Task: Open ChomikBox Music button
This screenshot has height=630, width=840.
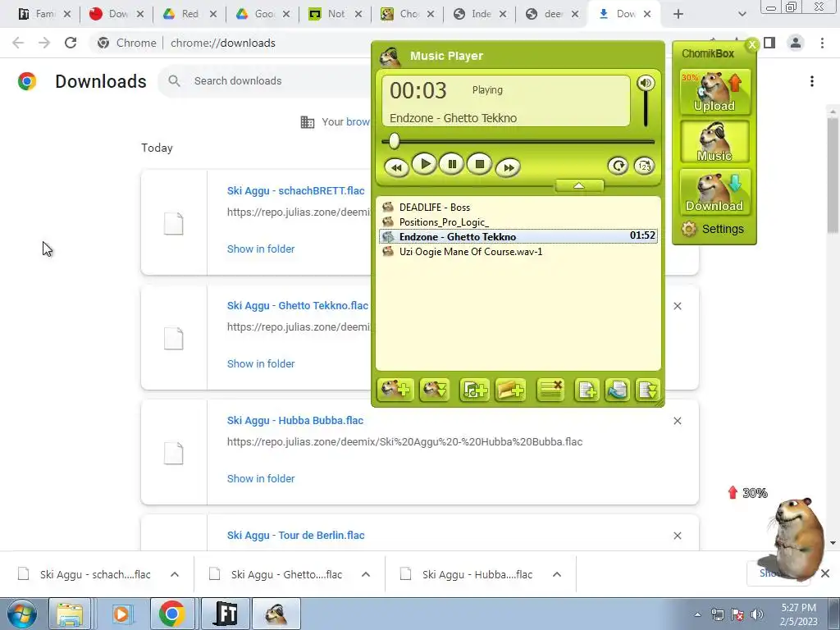Action: click(714, 141)
